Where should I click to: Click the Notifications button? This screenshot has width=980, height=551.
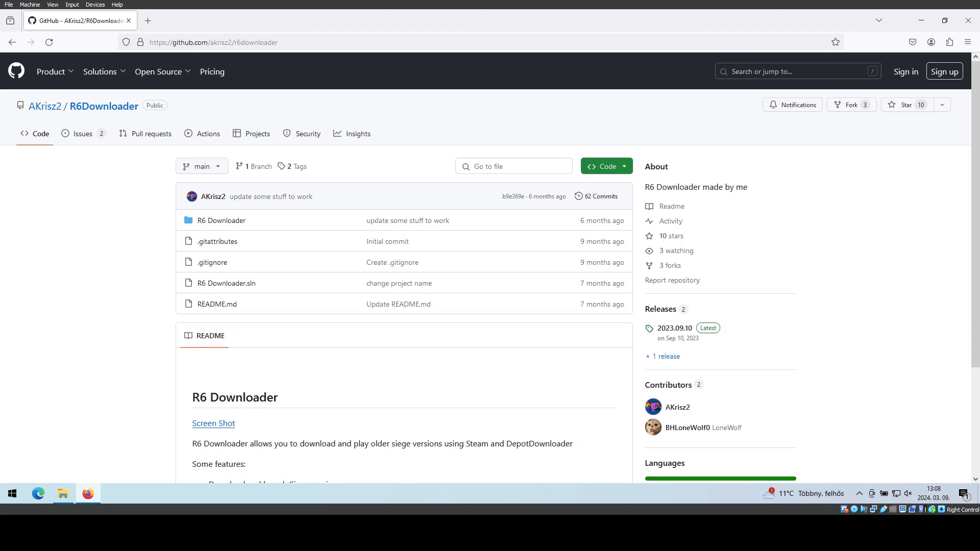pos(793,105)
